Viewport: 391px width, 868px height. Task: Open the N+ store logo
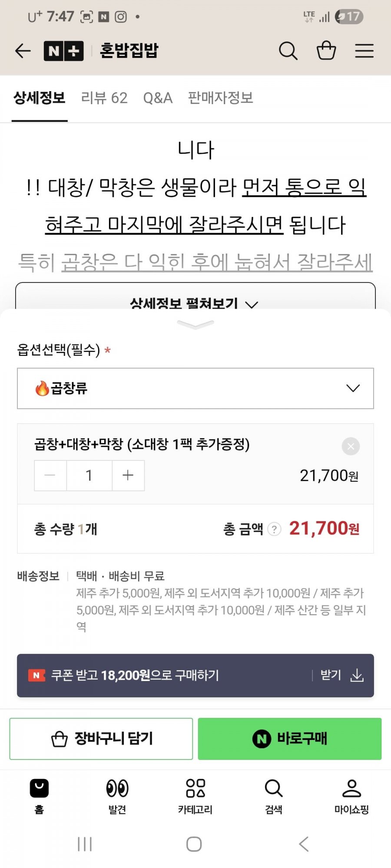[63, 51]
